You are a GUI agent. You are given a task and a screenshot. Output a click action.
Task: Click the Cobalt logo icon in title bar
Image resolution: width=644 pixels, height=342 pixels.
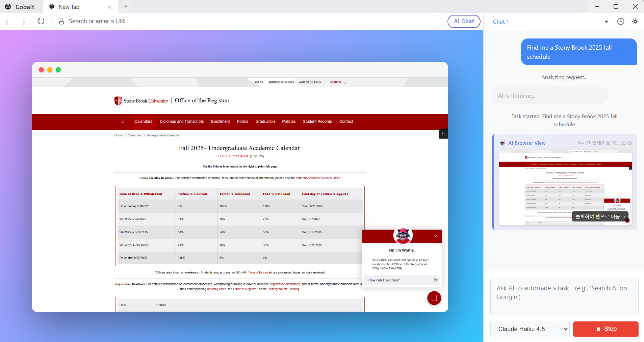coord(8,7)
